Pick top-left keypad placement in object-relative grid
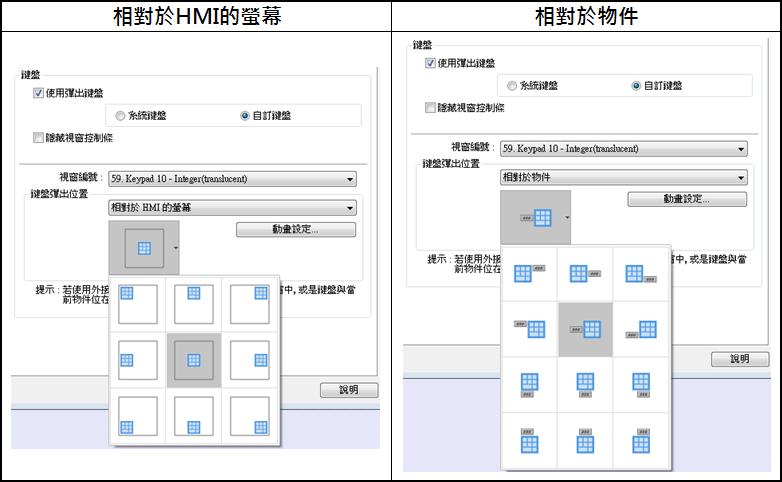 [528, 273]
